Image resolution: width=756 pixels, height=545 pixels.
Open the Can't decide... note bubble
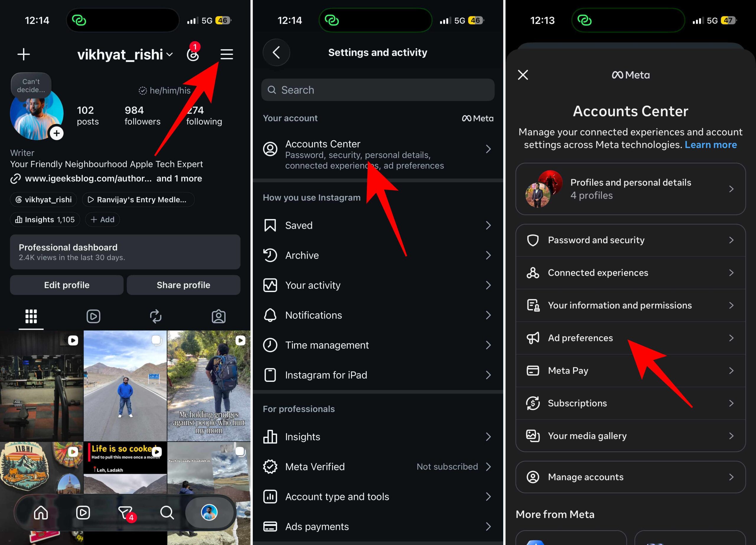[x=31, y=85]
